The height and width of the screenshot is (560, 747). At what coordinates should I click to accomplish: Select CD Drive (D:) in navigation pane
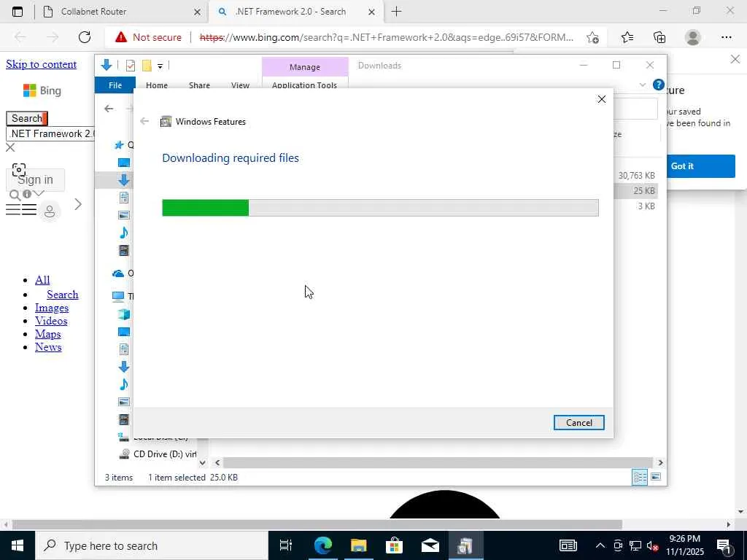[158, 454]
